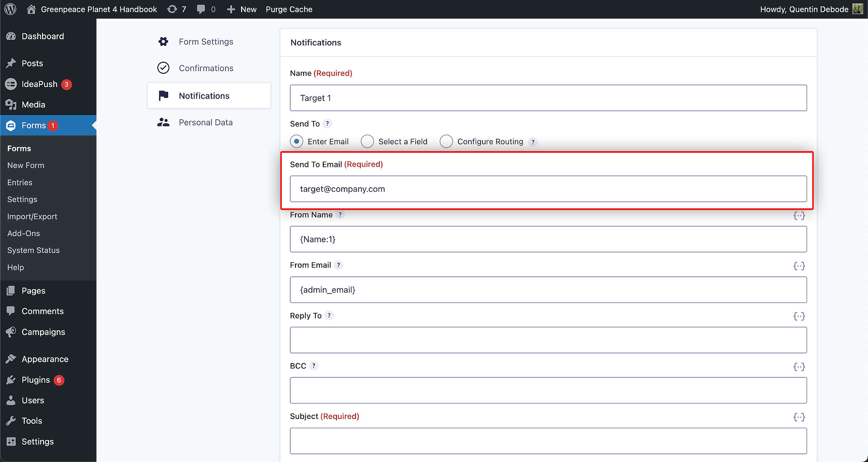Click the Settings sliders icon in sidebar
The width and height of the screenshot is (868, 462).
[x=11, y=441]
